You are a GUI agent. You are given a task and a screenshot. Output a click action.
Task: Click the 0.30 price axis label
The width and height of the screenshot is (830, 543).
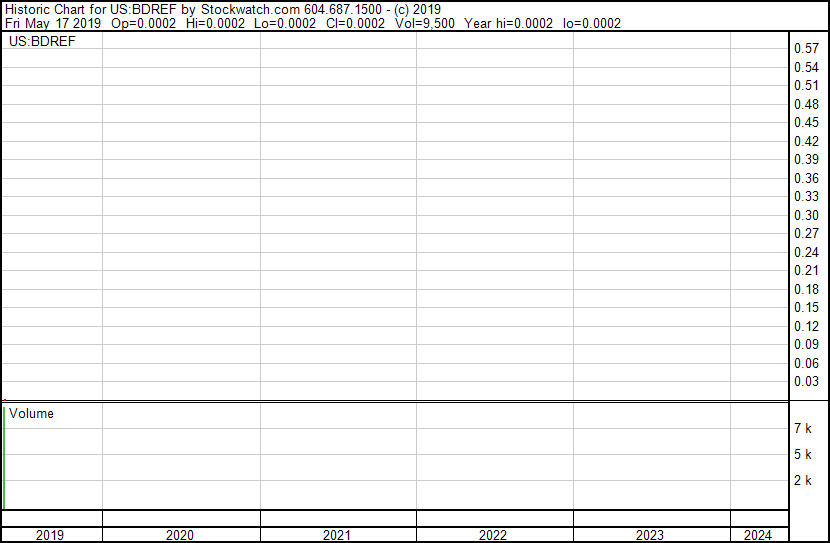[806, 215]
